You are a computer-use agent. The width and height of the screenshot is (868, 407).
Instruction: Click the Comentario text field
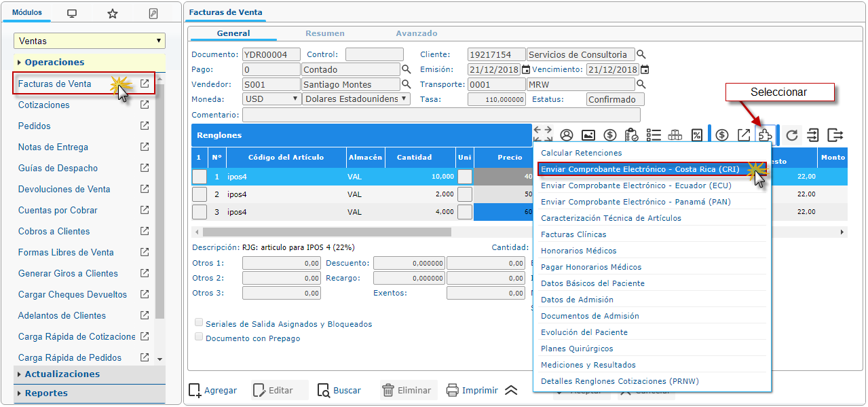click(440, 115)
